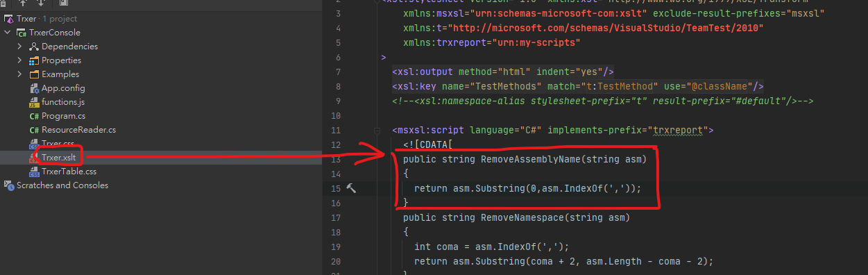Screen dimensions: 868x275
Task: Click the Dependencies node icon
Action: (x=34, y=47)
